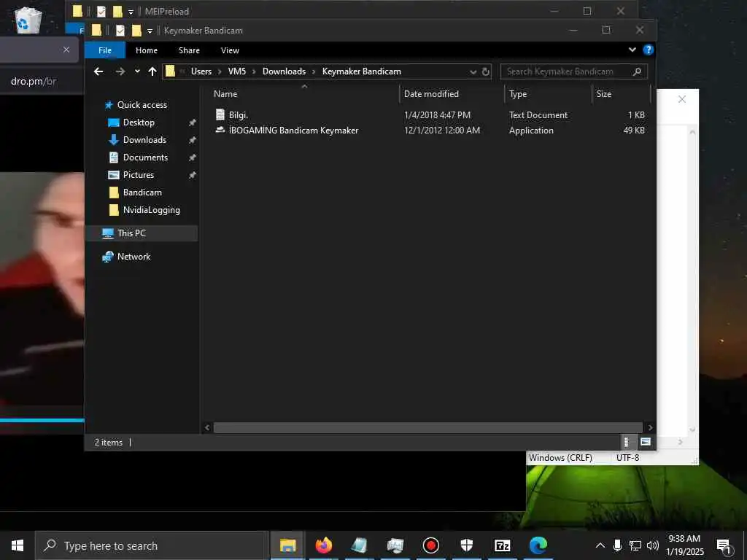
Task: Open the File tab in Keymaker Bandicam window
Action: (105, 50)
